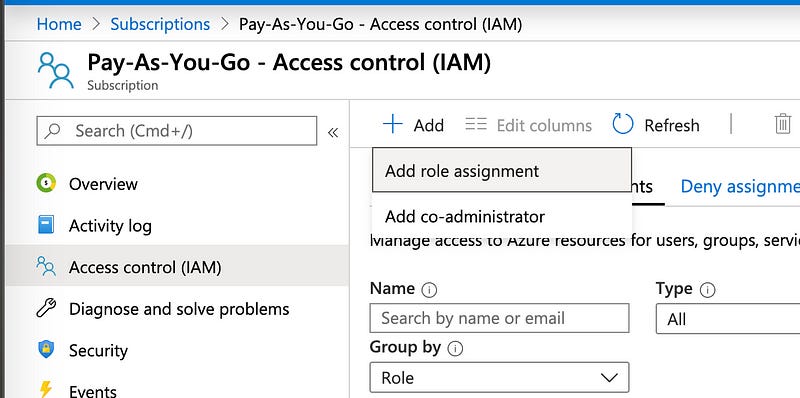The height and width of the screenshot is (398, 800).
Task: Click the Overview icon in sidebar
Action: click(46, 183)
